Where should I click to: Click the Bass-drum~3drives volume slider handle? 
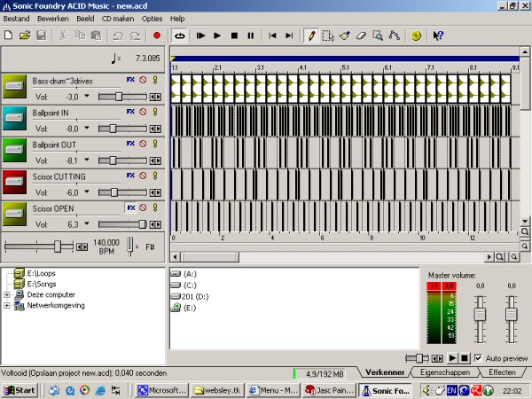pyautogui.click(x=119, y=97)
